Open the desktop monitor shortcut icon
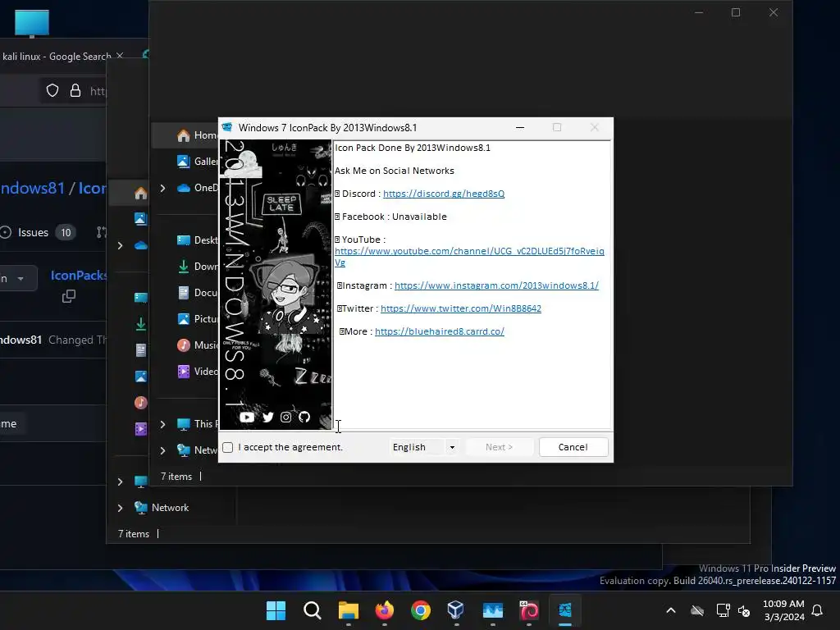The height and width of the screenshot is (630, 840). 32,24
